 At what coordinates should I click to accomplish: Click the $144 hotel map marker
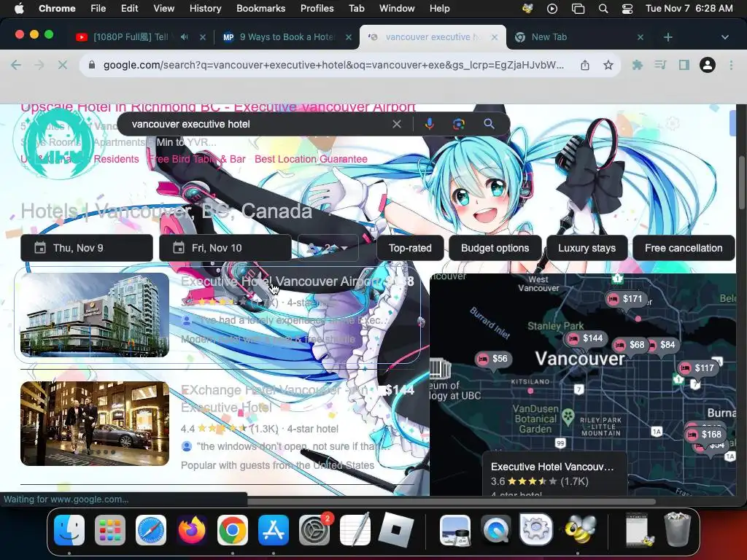tap(587, 338)
